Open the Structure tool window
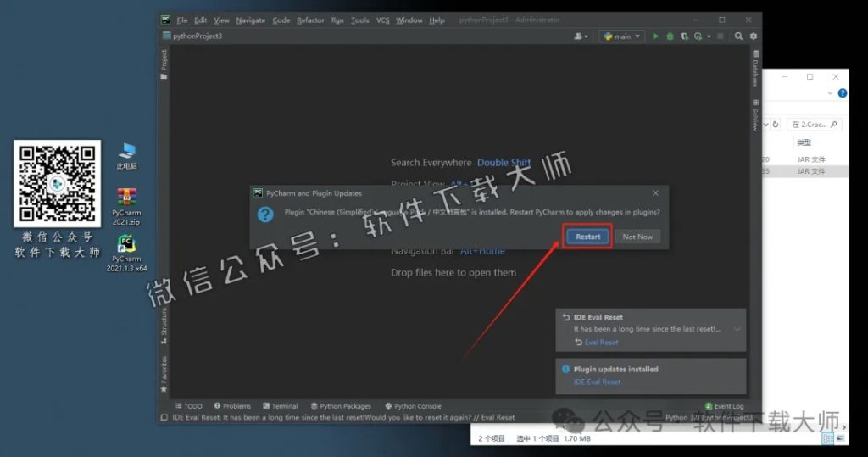The height and width of the screenshot is (457, 868). 164,326
